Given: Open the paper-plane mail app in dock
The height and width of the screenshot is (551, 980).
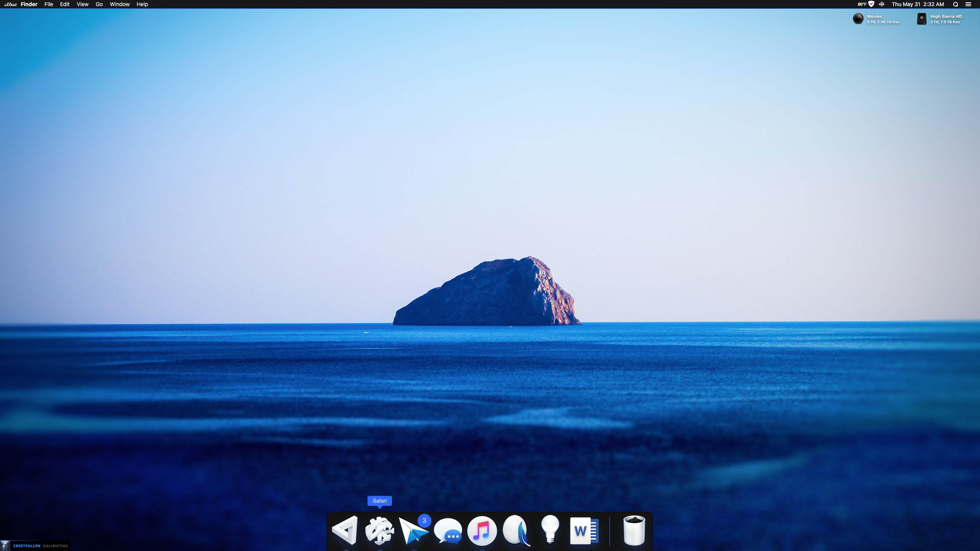Looking at the screenshot, I should (413, 531).
